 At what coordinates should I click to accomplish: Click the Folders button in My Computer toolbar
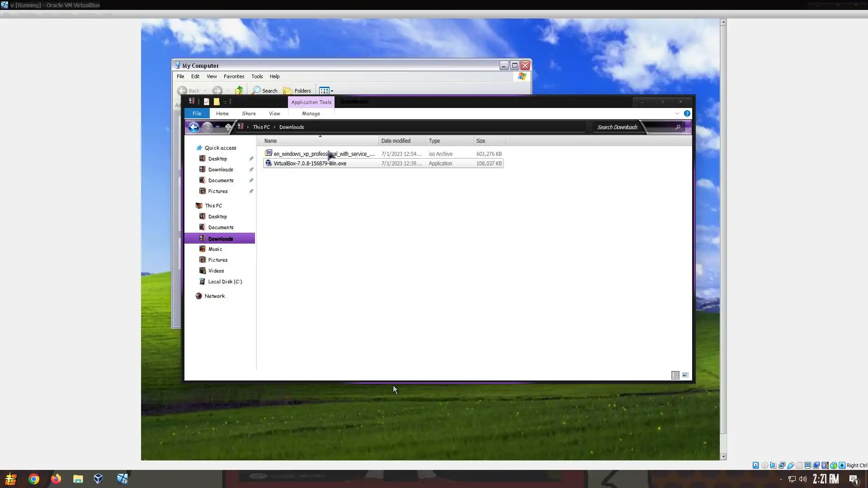(297, 91)
